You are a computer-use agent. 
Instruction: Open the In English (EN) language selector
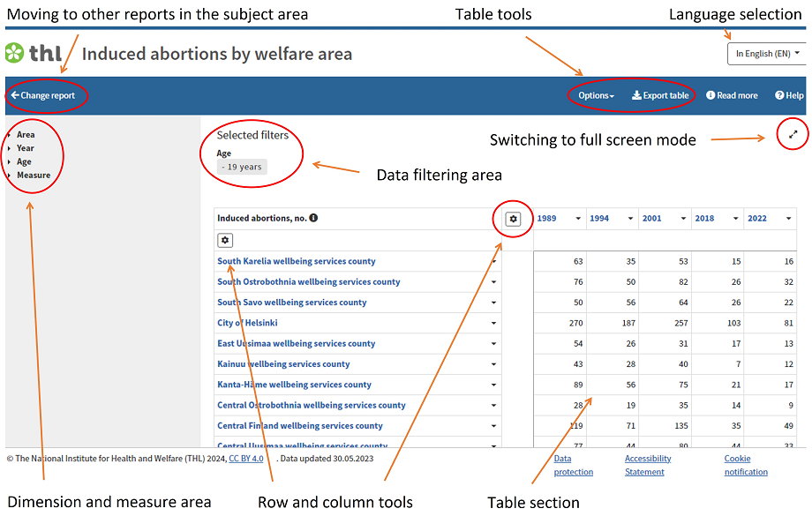766,53
